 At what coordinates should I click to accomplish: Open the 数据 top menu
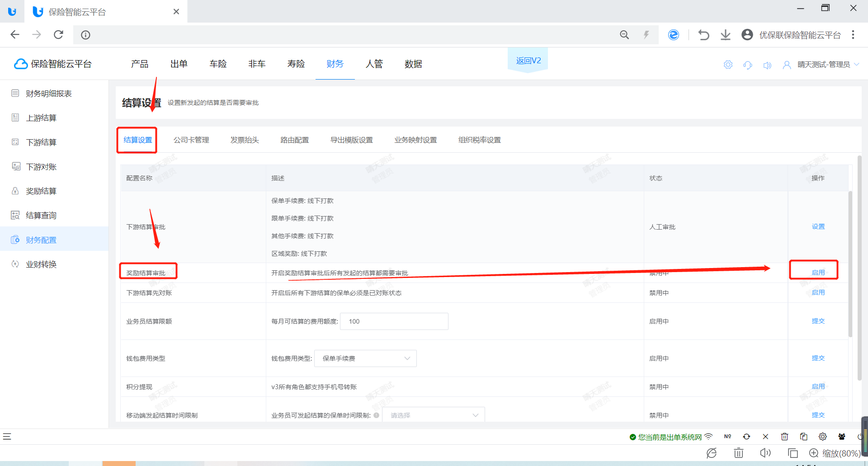413,64
